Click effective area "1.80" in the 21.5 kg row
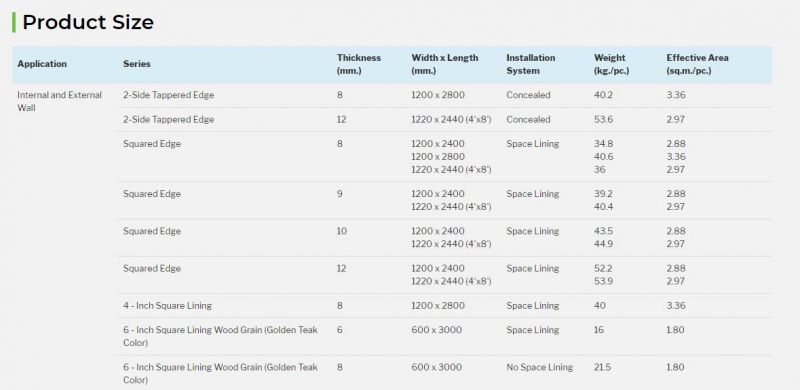This screenshot has width=800, height=390. (x=675, y=368)
